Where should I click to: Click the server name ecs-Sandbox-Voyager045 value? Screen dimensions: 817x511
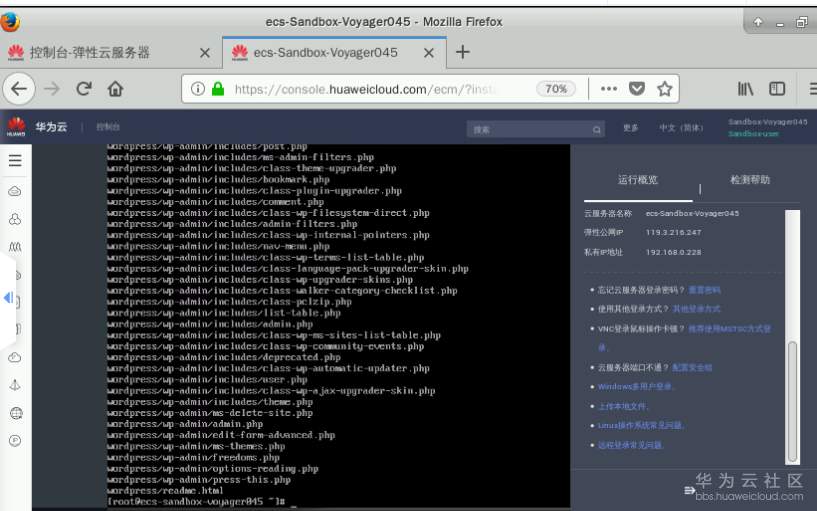coord(692,214)
